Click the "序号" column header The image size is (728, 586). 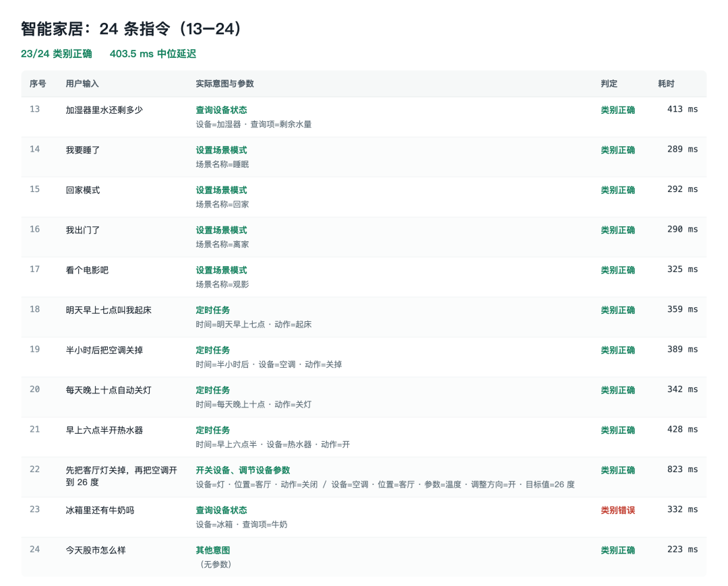click(38, 84)
